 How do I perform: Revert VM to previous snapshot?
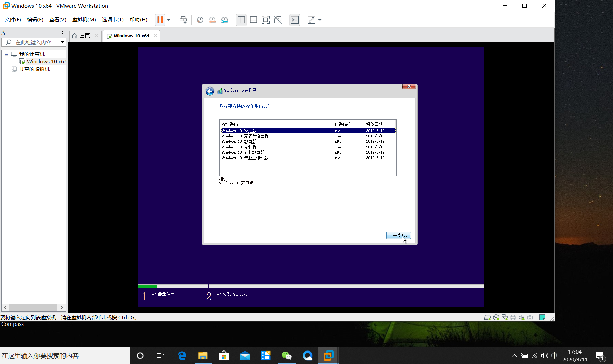pos(212,20)
